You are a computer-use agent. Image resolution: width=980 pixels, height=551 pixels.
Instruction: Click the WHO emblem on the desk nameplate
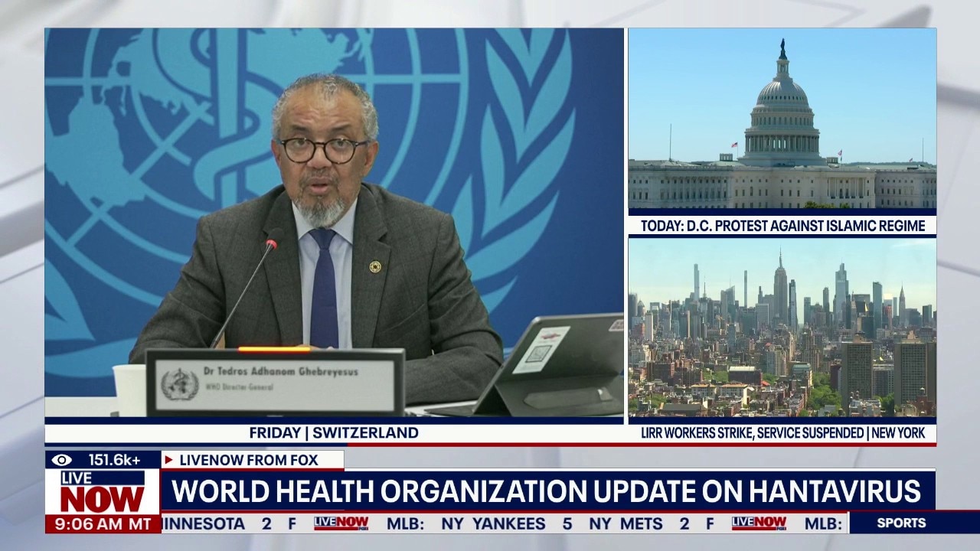coord(180,384)
